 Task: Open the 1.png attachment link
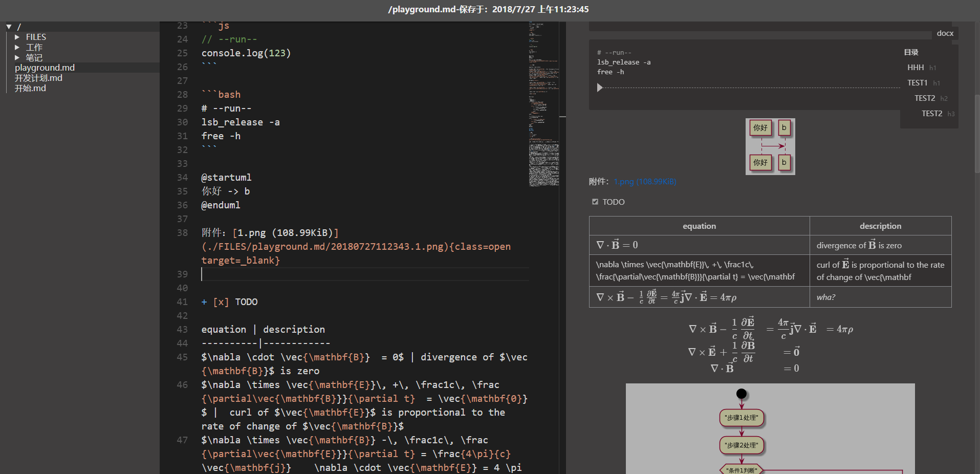tap(645, 182)
